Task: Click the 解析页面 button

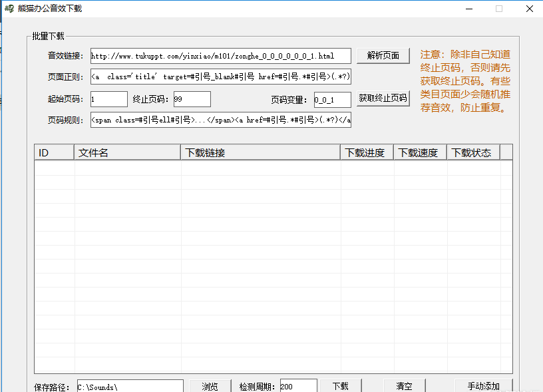Action: pyautogui.click(x=383, y=55)
